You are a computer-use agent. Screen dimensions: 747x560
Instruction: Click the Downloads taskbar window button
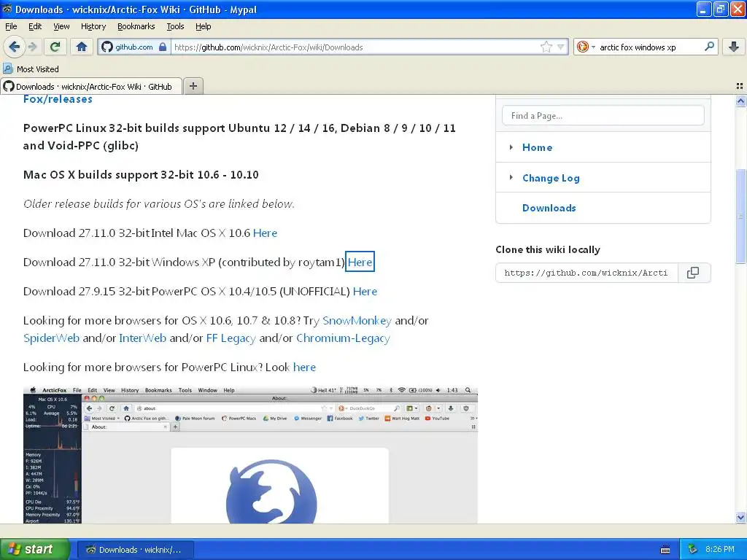(135, 550)
